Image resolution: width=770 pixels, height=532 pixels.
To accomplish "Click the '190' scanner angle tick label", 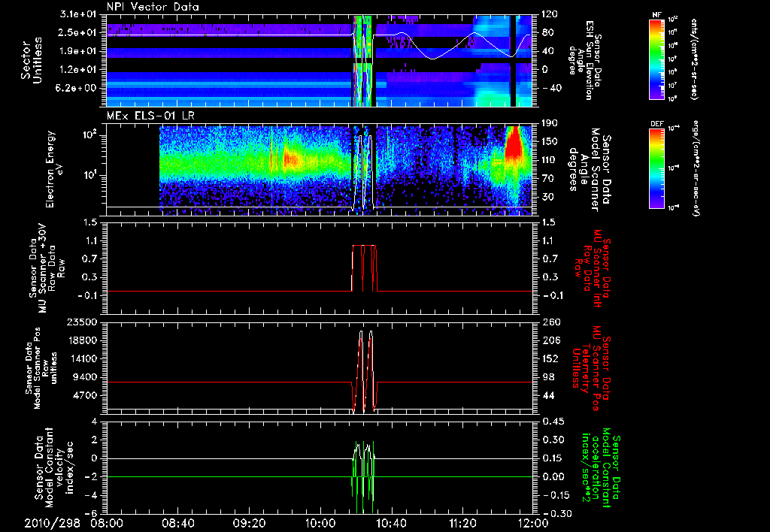I will (x=550, y=123).
